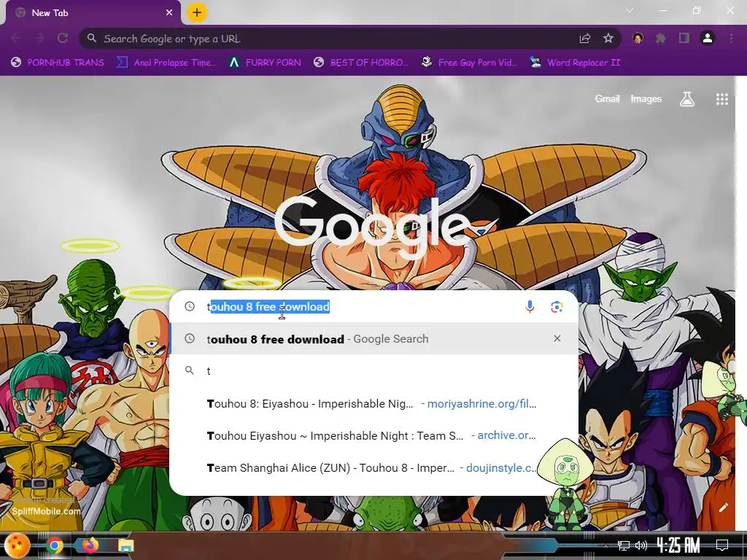Open the volume tray icon

[x=641, y=545]
